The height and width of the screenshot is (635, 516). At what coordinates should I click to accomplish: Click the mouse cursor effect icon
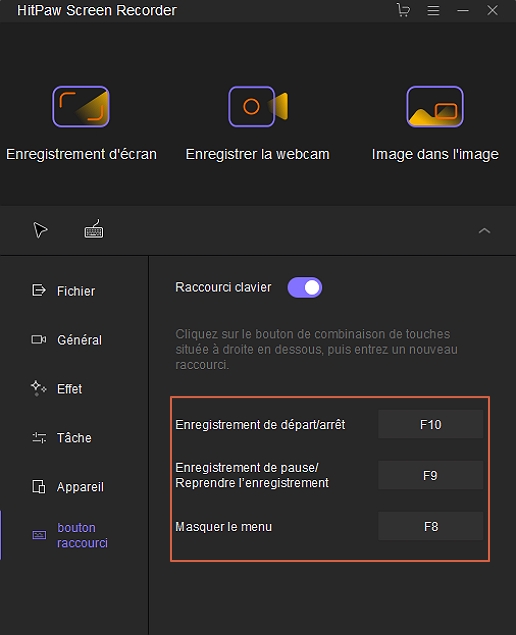point(40,230)
